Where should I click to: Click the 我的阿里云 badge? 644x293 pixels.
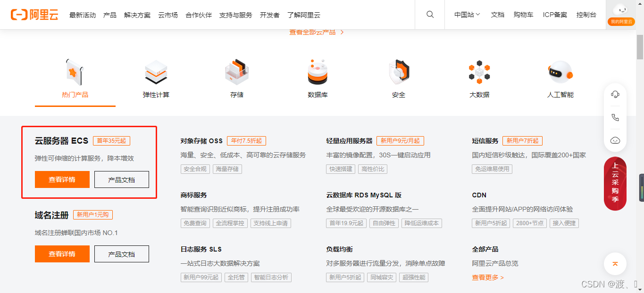coord(621,22)
